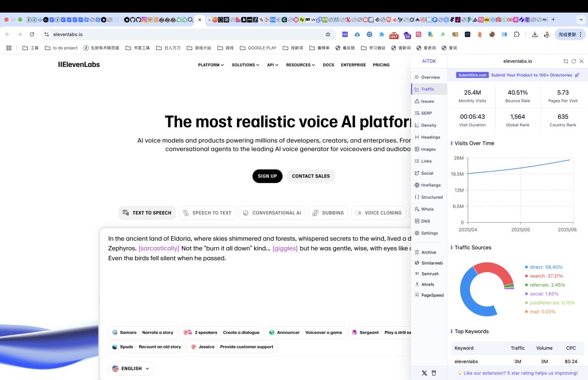Screen dimensions: 588x380
Task: Open the Social sidebar item
Action: pos(429,173)
